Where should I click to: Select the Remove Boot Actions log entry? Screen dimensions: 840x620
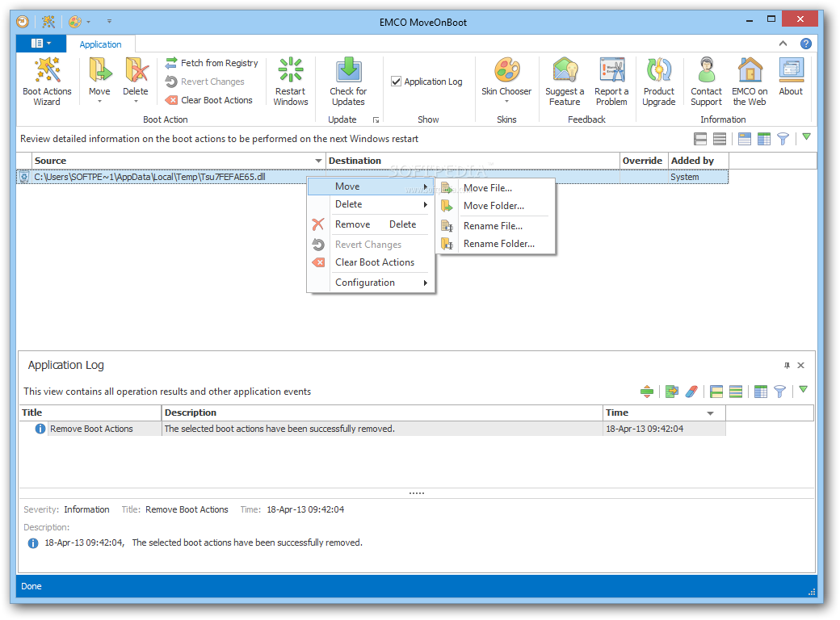click(372, 429)
